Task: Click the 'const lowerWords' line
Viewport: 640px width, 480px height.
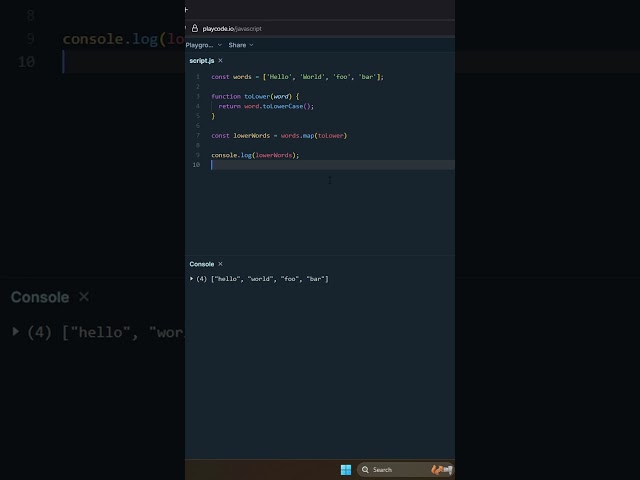Action: point(279,136)
